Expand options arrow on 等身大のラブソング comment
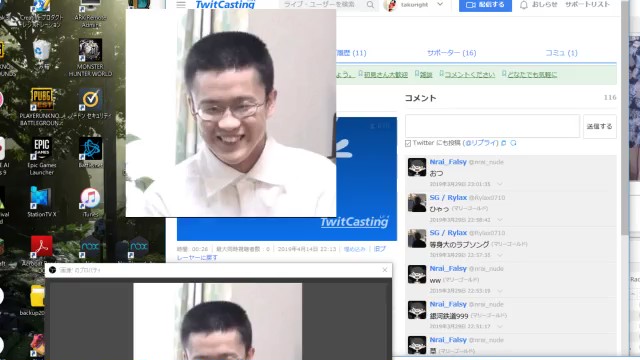 (x=500, y=255)
